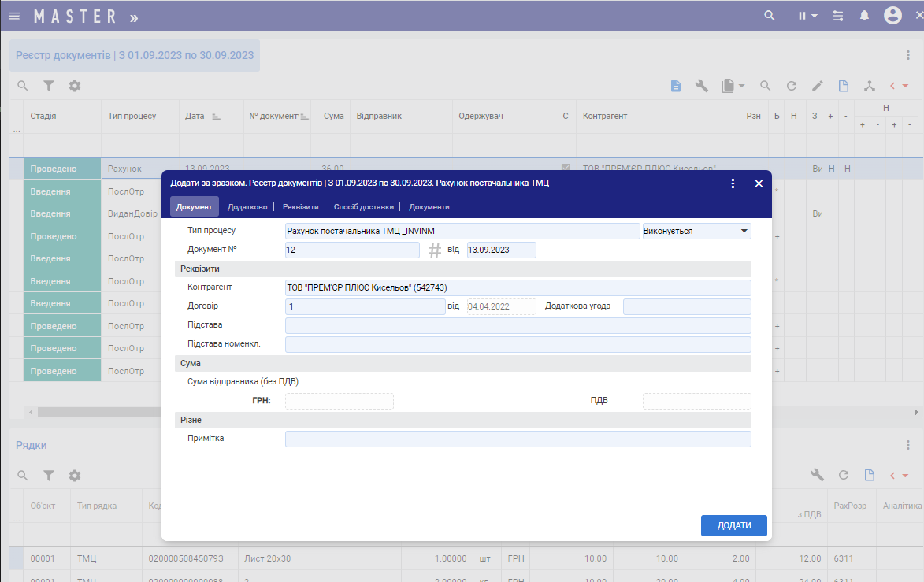Click the registry table's horizontal scrollbar

(95, 412)
